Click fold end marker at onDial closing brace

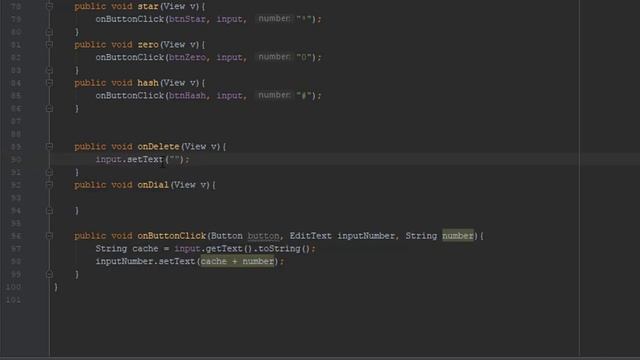(49, 210)
